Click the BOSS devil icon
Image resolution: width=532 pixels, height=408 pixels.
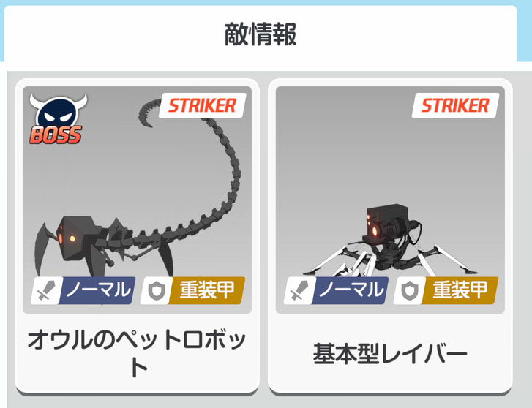pos(58,118)
